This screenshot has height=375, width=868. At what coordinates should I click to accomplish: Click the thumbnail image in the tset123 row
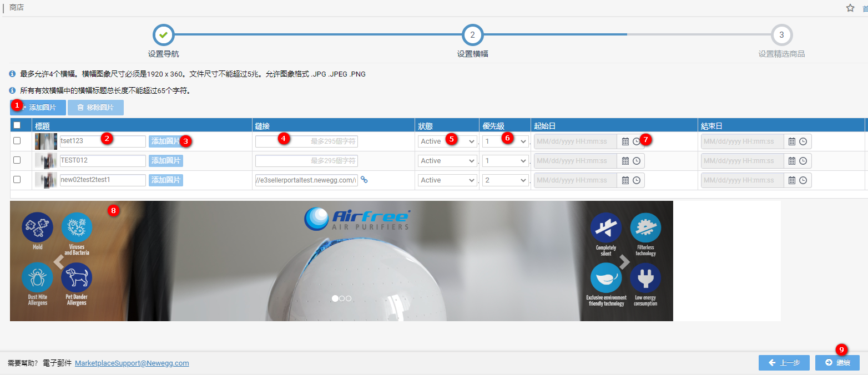[46, 141]
